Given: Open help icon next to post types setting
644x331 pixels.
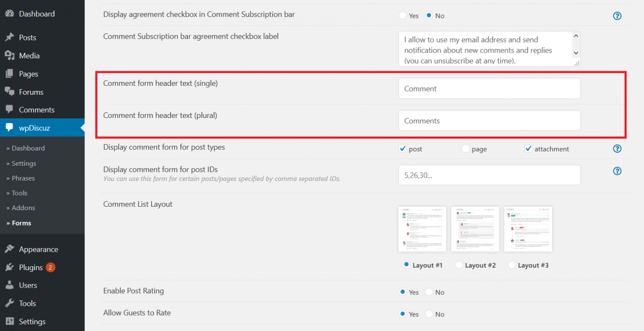Looking at the screenshot, I should 617,148.
